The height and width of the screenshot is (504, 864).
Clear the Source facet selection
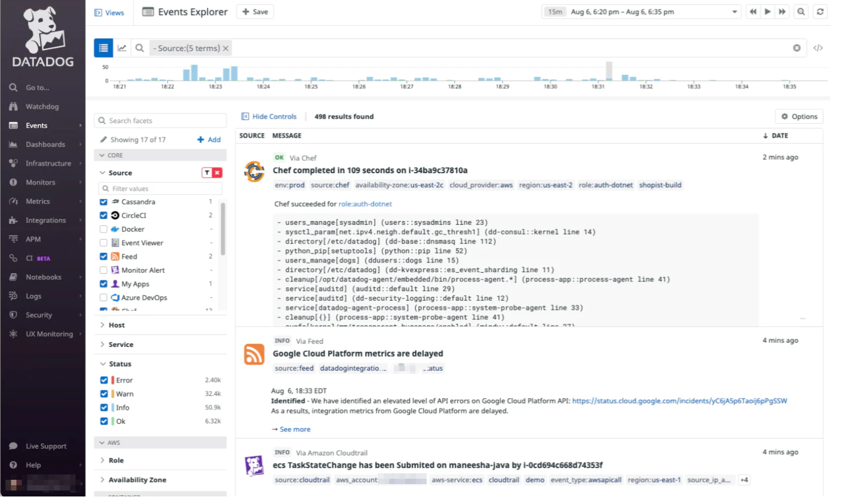[217, 173]
